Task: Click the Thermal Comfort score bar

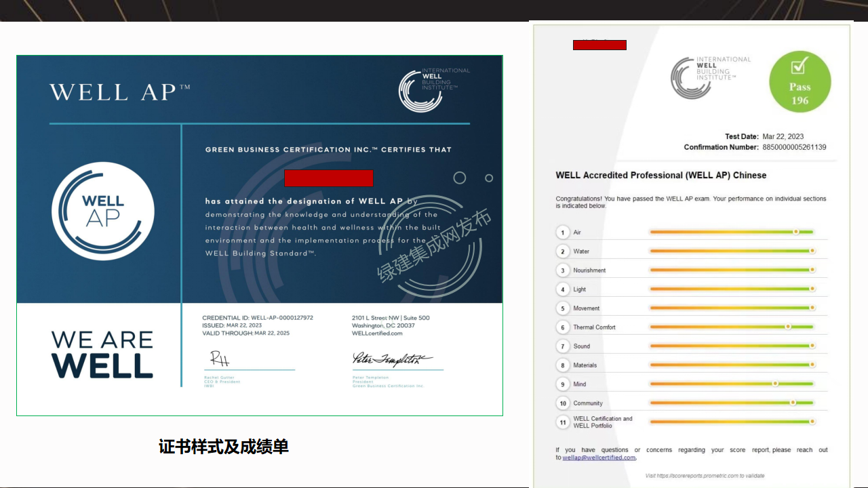Action: click(731, 327)
